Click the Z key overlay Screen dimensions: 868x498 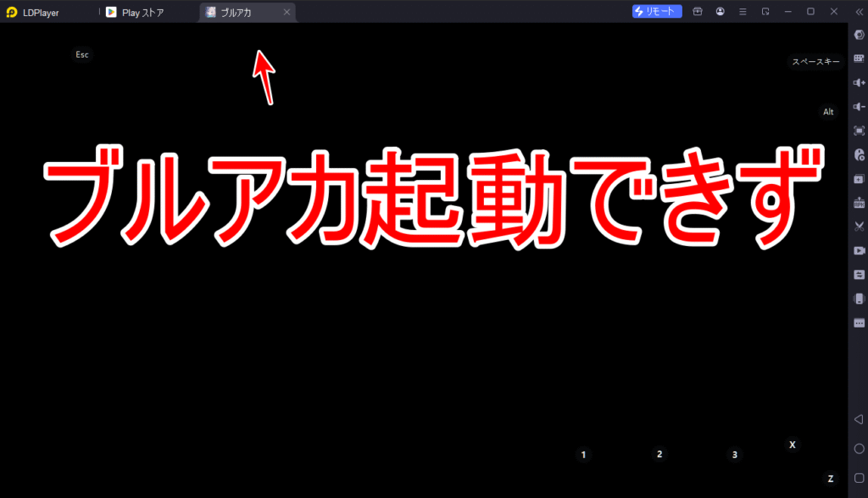831,478
